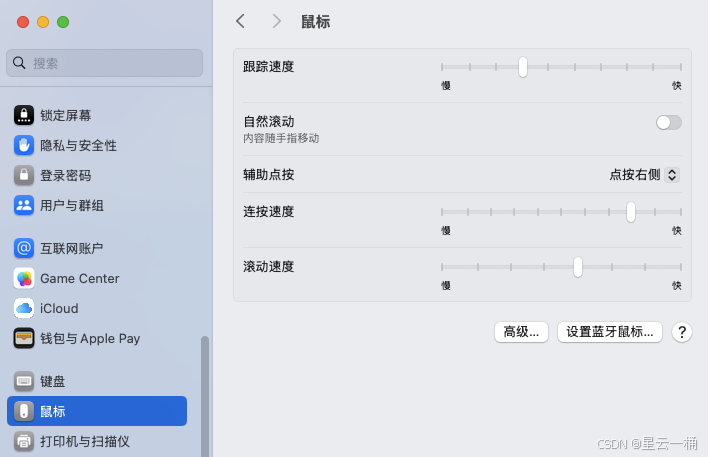Click the 鼠标 mouse icon in sidebar
The height and width of the screenshot is (457, 708).
24,411
